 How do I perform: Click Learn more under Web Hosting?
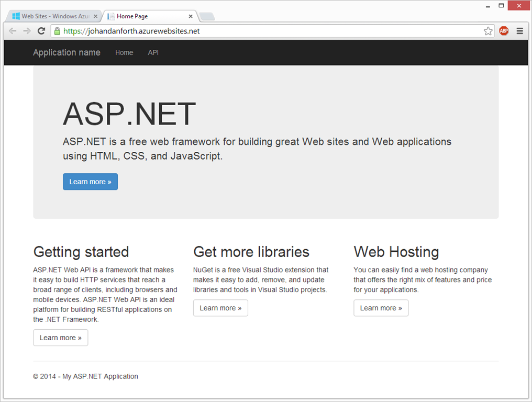381,308
